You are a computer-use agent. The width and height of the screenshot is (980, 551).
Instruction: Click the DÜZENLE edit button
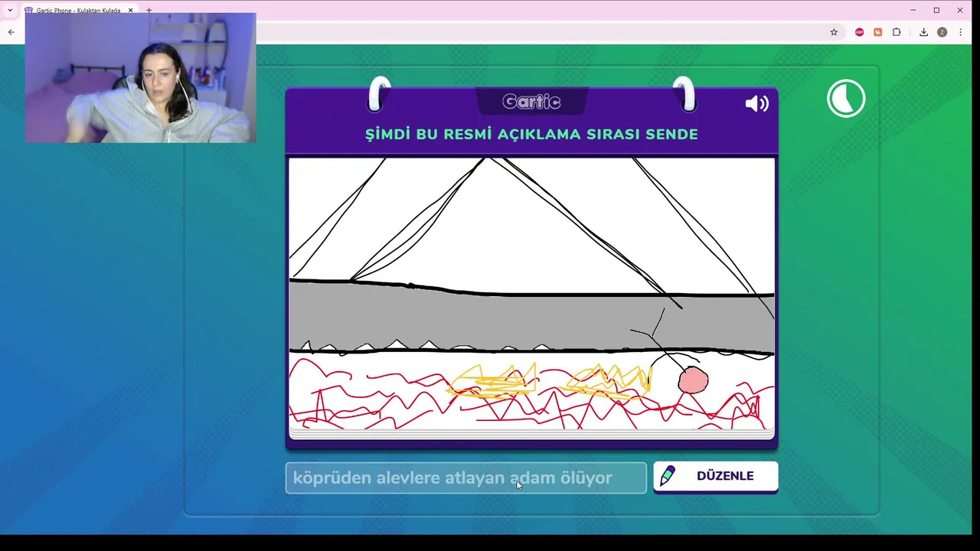point(716,476)
